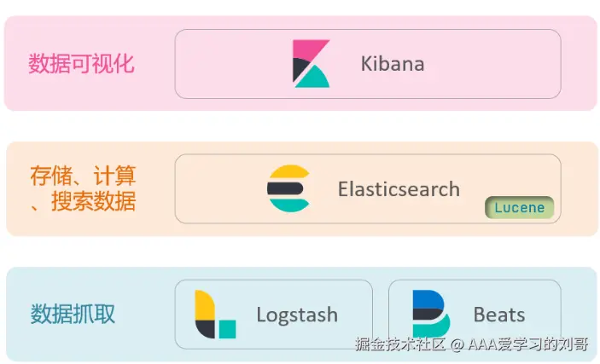
Task: Click the 数据抓取 layer heading
Action: pos(73,314)
